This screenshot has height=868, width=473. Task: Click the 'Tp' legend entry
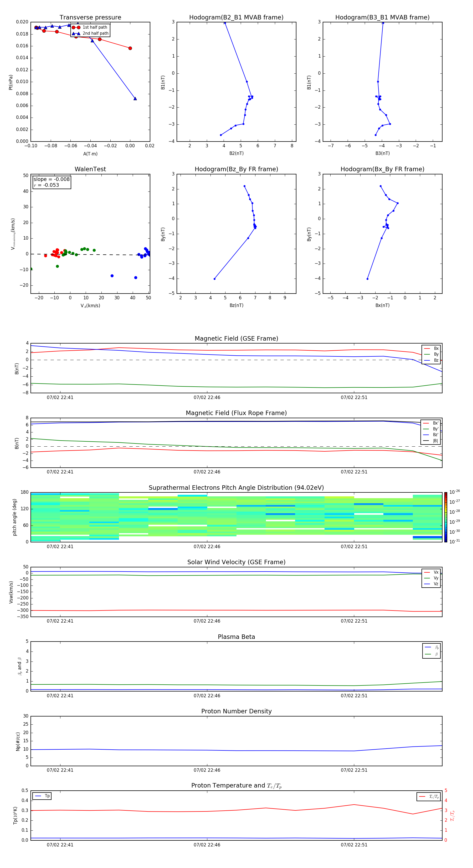click(42, 796)
